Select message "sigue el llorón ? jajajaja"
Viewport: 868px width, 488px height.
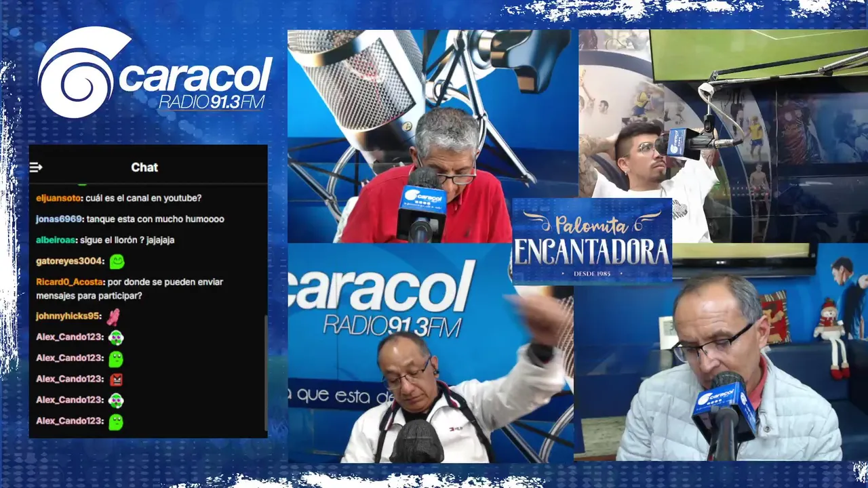click(x=128, y=240)
